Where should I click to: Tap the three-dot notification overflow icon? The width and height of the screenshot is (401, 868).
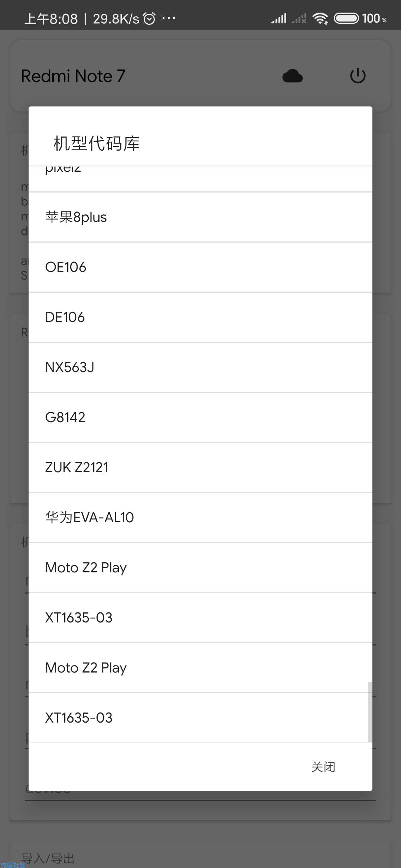click(169, 18)
